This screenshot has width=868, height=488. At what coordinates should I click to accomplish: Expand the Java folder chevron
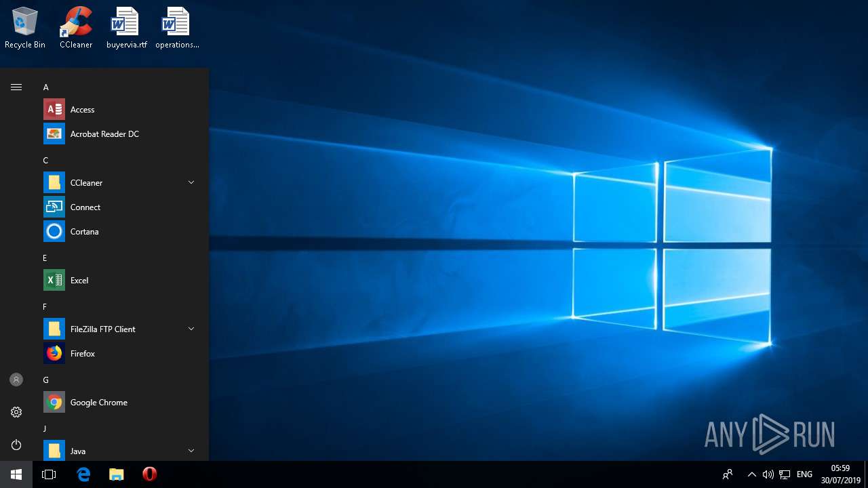tap(191, 451)
